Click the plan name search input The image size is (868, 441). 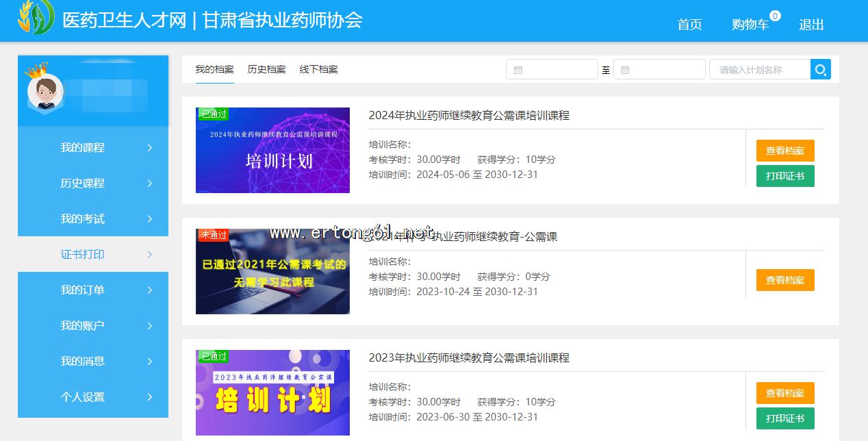(x=759, y=69)
